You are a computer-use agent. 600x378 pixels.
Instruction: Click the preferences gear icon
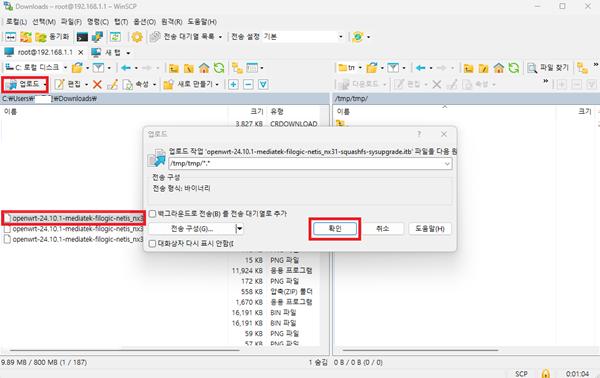(x=137, y=37)
